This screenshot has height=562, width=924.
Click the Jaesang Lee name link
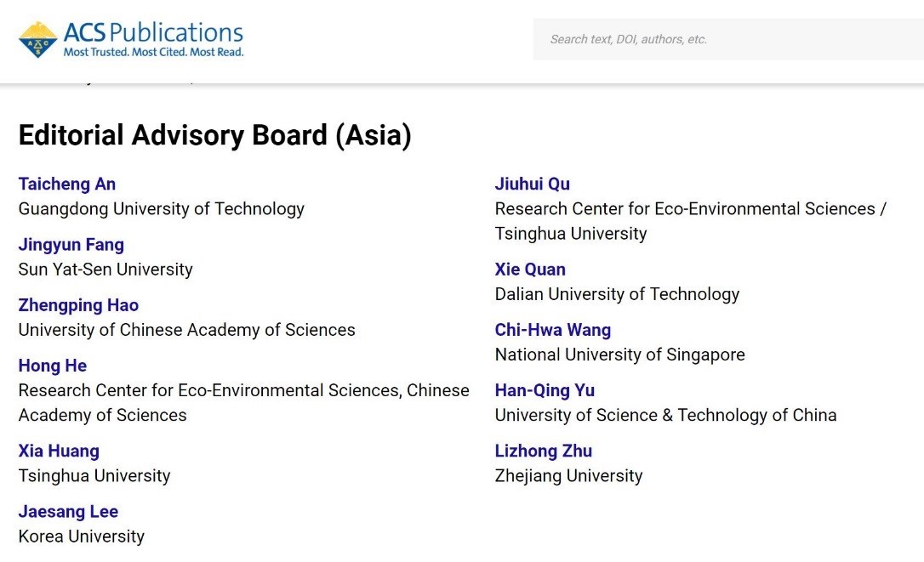point(68,511)
